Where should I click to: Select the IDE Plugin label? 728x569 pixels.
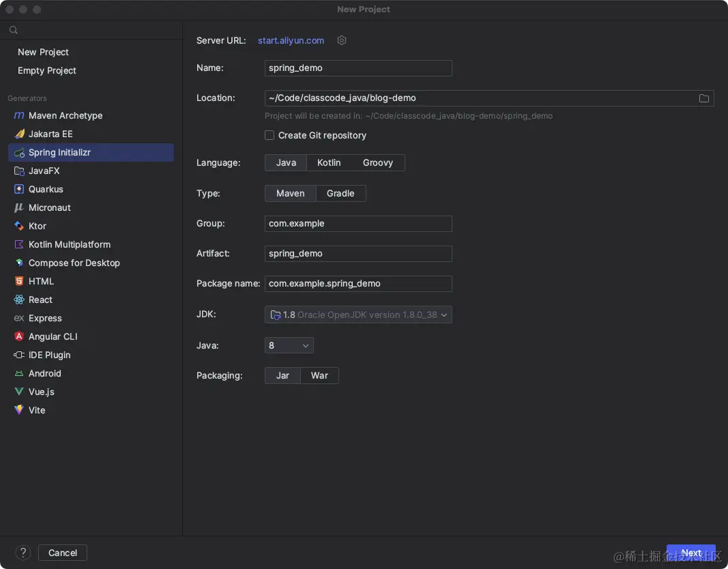pyautogui.click(x=50, y=355)
